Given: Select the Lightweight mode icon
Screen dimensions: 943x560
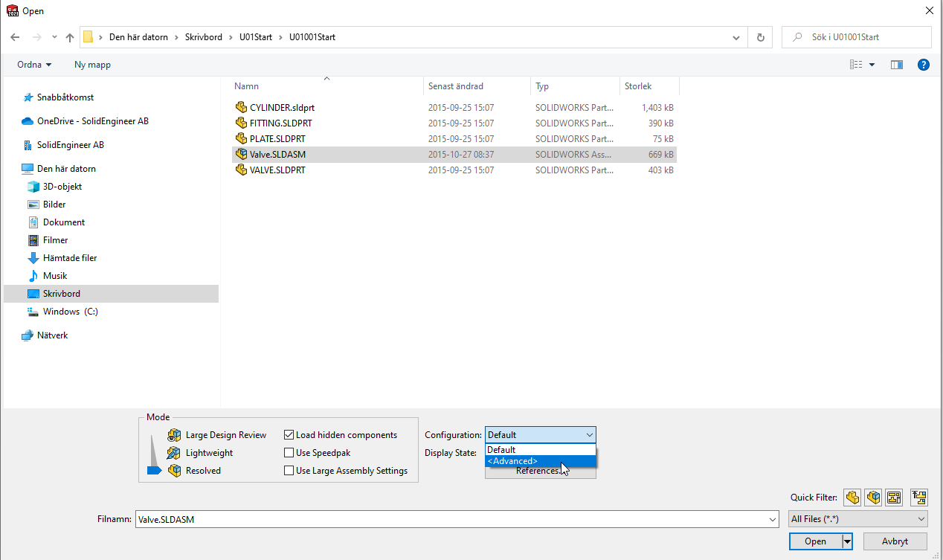Looking at the screenshot, I should tap(175, 453).
